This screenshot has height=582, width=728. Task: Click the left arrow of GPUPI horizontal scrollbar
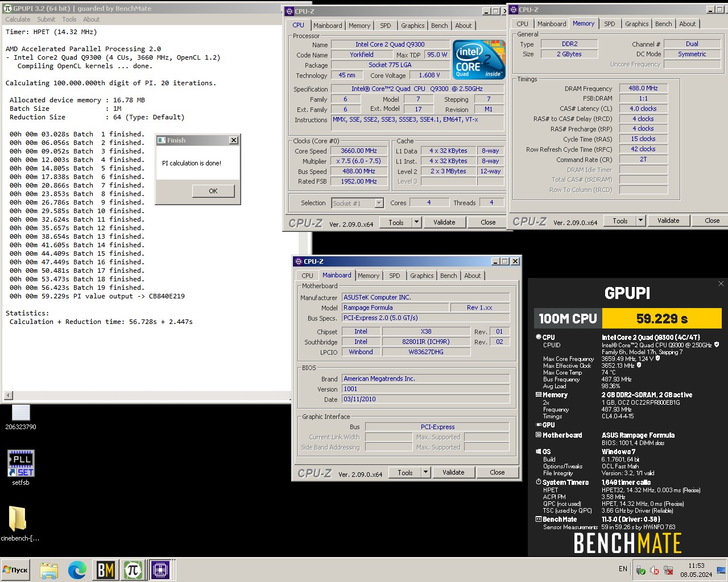pos(8,395)
